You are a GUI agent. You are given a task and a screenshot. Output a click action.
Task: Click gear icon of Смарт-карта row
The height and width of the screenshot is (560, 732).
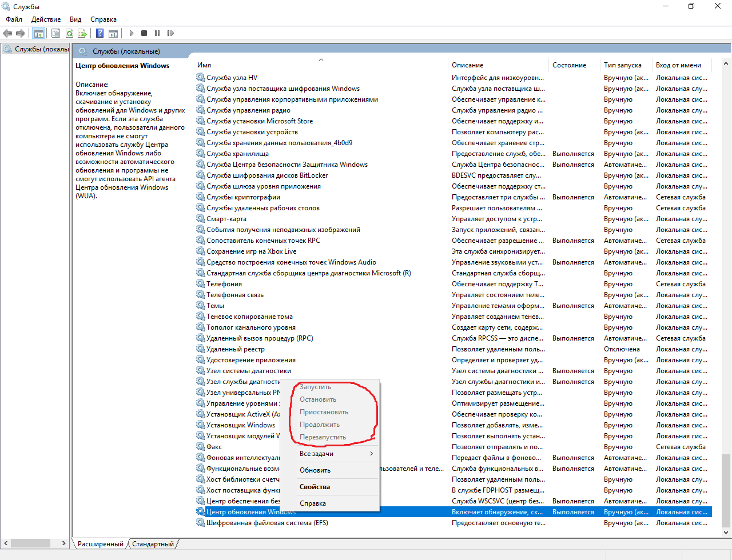(201, 218)
